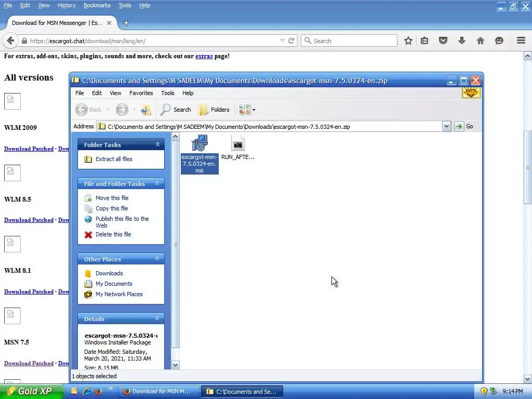Open Explorer's View menu
532x399 pixels.
tap(115, 93)
